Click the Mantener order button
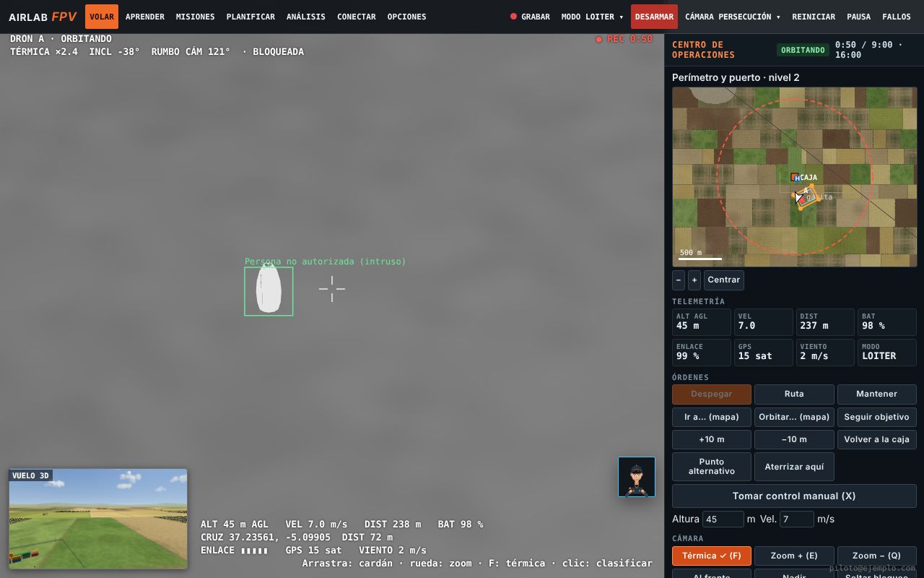The width and height of the screenshot is (924, 578). click(x=877, y=394)
